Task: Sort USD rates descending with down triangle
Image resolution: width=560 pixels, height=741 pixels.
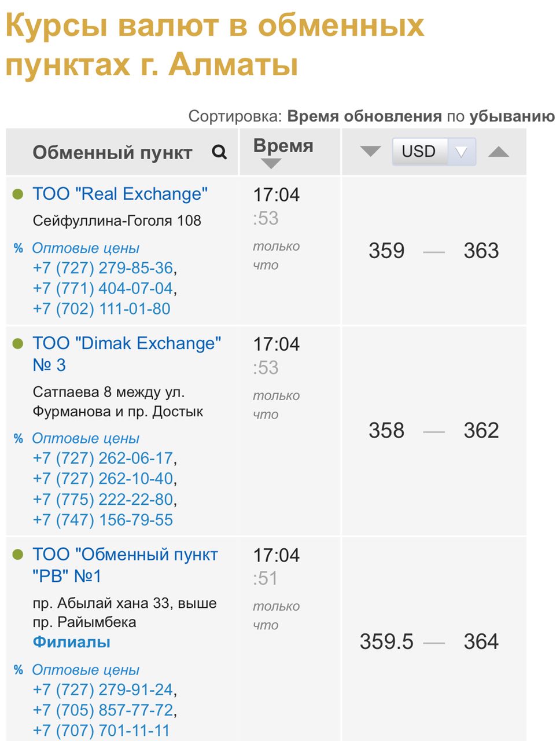Action: [370, 152]
